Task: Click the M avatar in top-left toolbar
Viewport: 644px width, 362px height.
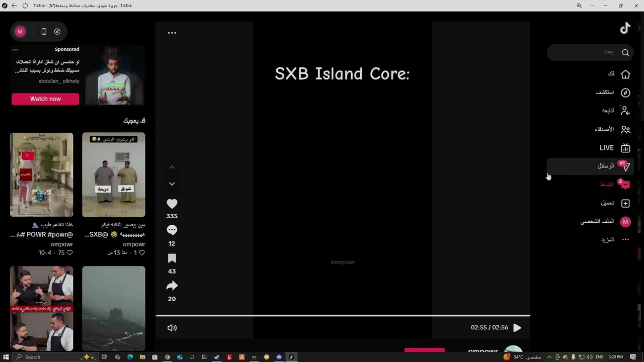Action: pos(20,31)
